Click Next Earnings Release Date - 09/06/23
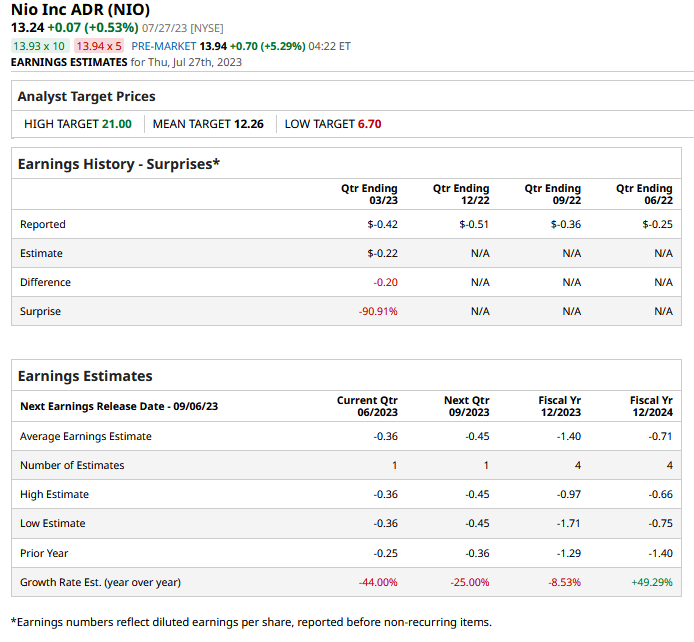This screenshot has height=642, width=694. [119, 406]
